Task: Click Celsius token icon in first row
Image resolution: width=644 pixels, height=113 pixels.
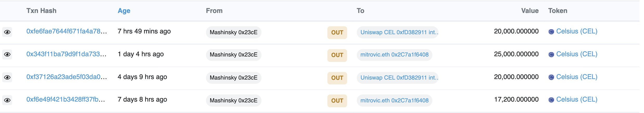Action: [551, 32]
